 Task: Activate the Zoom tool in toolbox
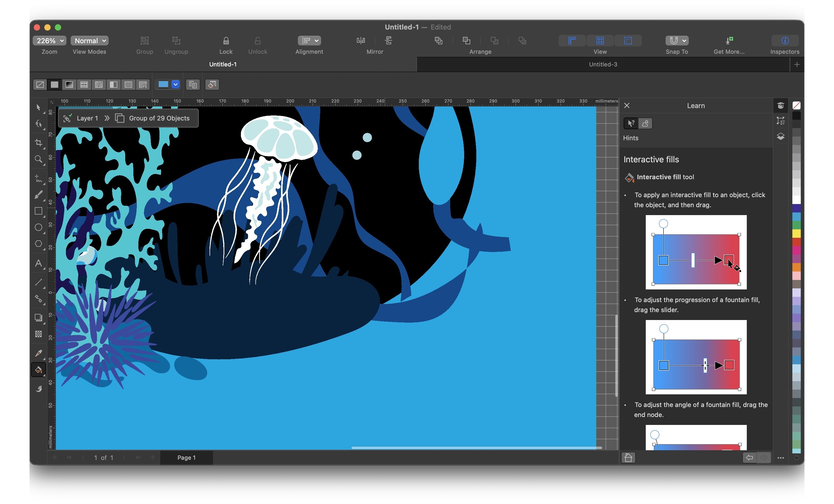[x=38, y=159]
